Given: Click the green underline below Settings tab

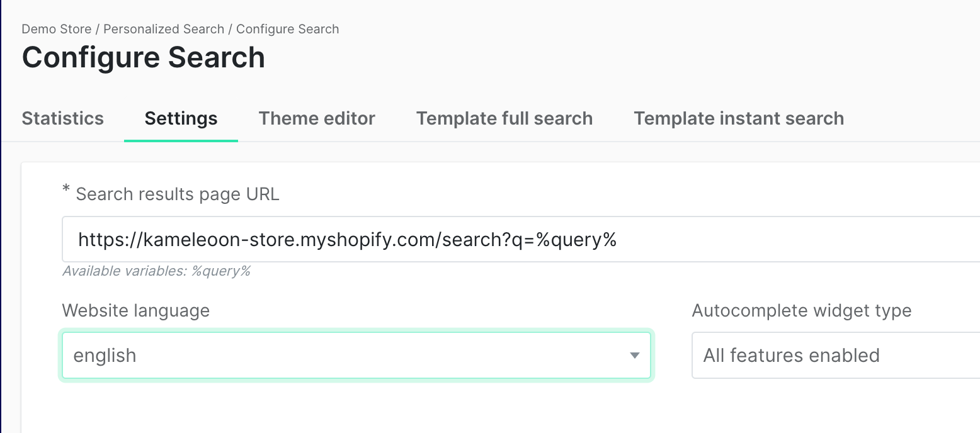Looking at the screenshot, I should [181, 140].
